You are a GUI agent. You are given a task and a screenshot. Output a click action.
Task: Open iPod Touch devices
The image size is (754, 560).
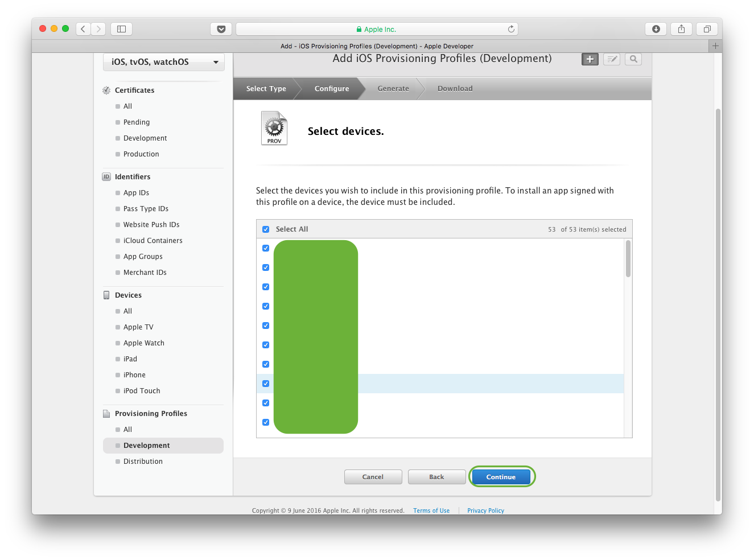[142, 390]
